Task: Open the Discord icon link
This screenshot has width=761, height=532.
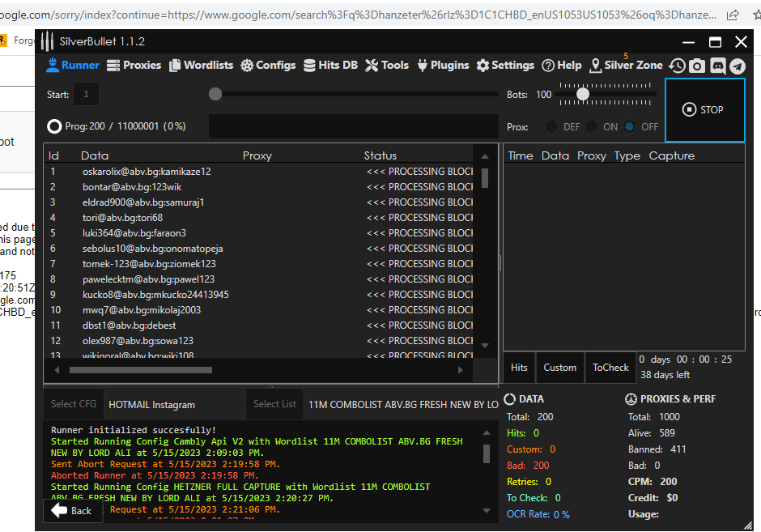Action: point(717,66)
